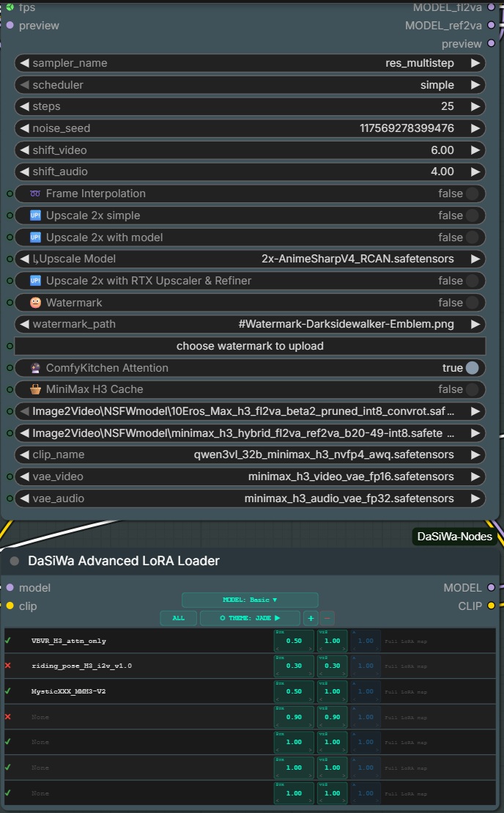The height and width of the screenshot is (813, 504).
Task: Open the MODEL: Basic dropdown
Action: point(250,600)
